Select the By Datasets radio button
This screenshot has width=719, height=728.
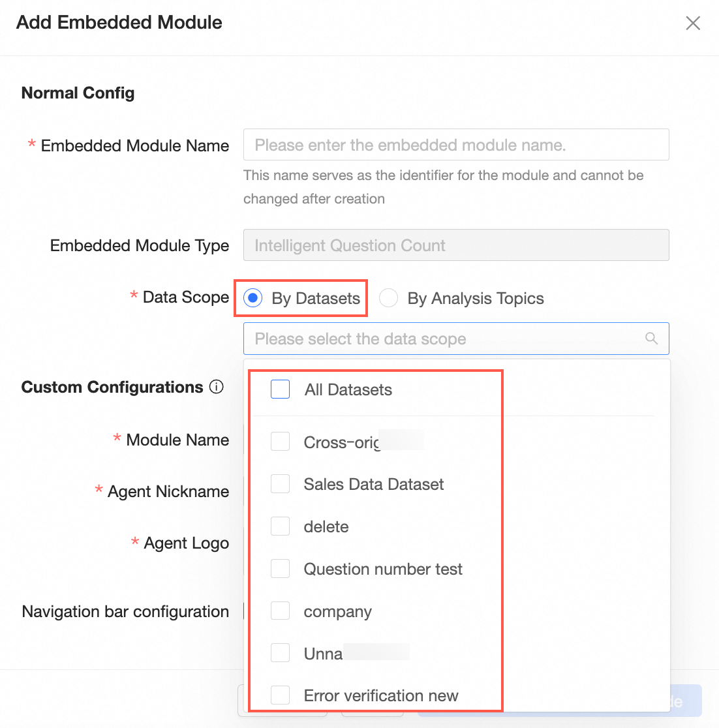pos(252,298)
